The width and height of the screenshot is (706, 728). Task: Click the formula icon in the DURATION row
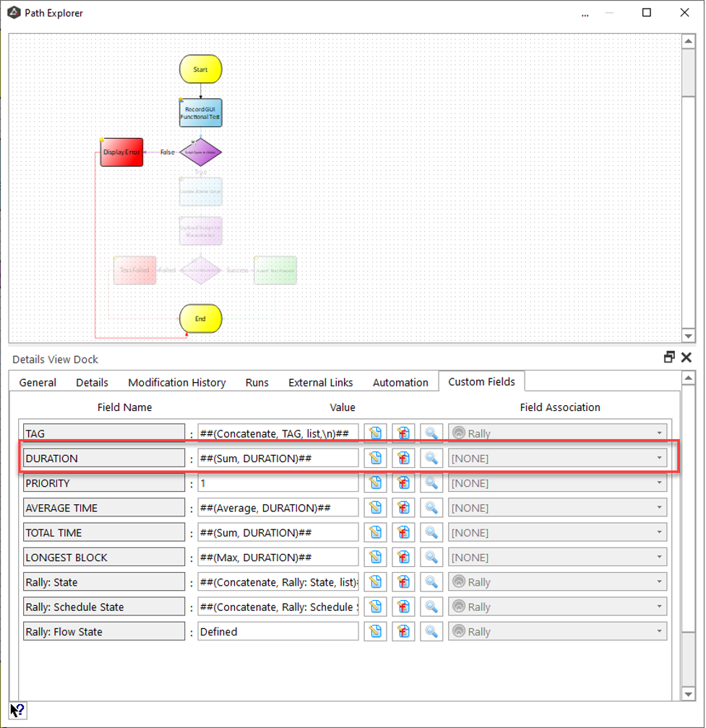[403, 459]
